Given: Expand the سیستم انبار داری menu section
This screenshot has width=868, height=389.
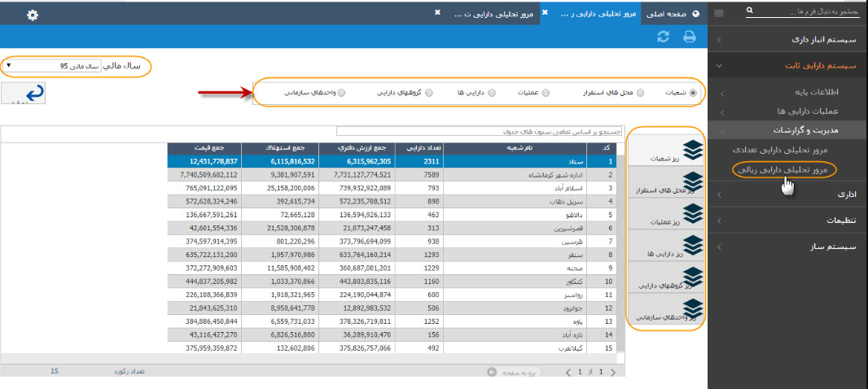Looking at the screenshot, I should [787, 39].
